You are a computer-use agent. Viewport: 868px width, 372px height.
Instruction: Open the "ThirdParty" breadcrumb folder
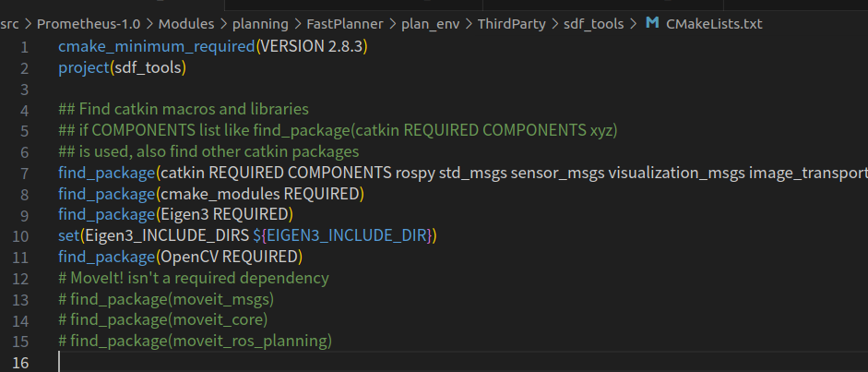512,24
